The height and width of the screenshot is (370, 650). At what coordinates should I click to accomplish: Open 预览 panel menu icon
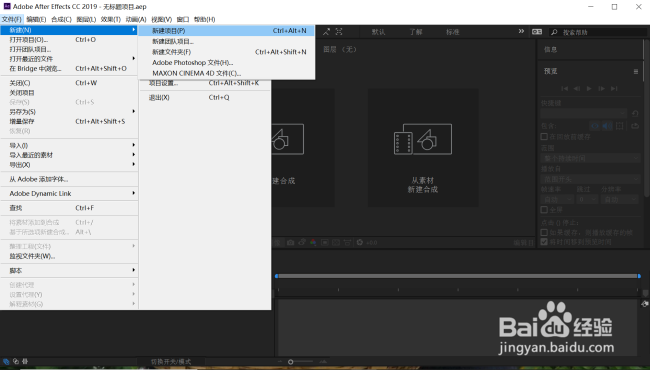click(x=635, y=72)
